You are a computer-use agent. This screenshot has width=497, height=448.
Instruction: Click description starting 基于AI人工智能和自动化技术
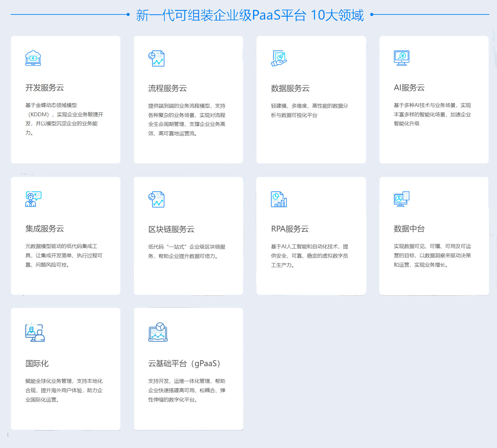310,256
